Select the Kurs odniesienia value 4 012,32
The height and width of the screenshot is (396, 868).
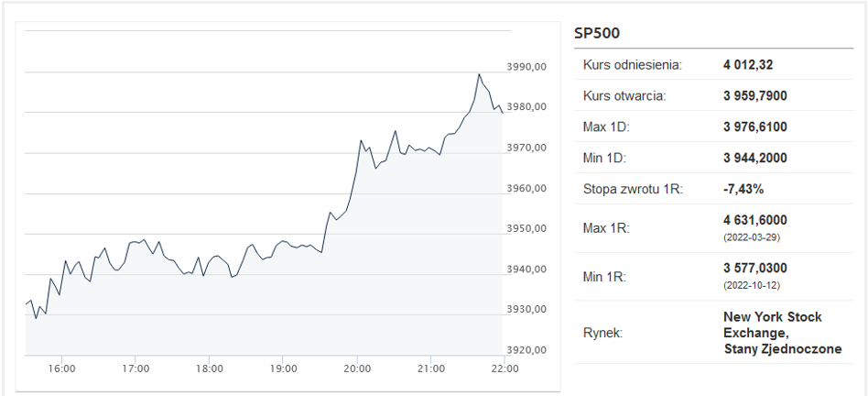point(748,65)
